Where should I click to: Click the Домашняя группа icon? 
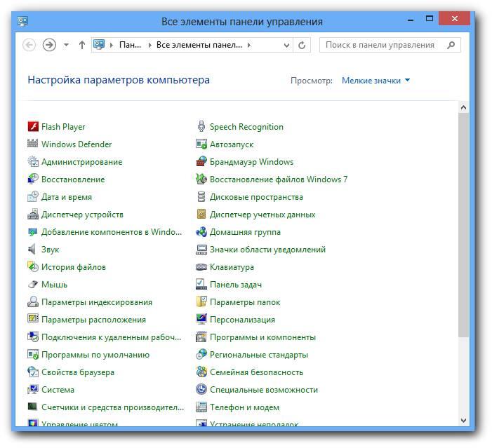(x=201, y=231)
